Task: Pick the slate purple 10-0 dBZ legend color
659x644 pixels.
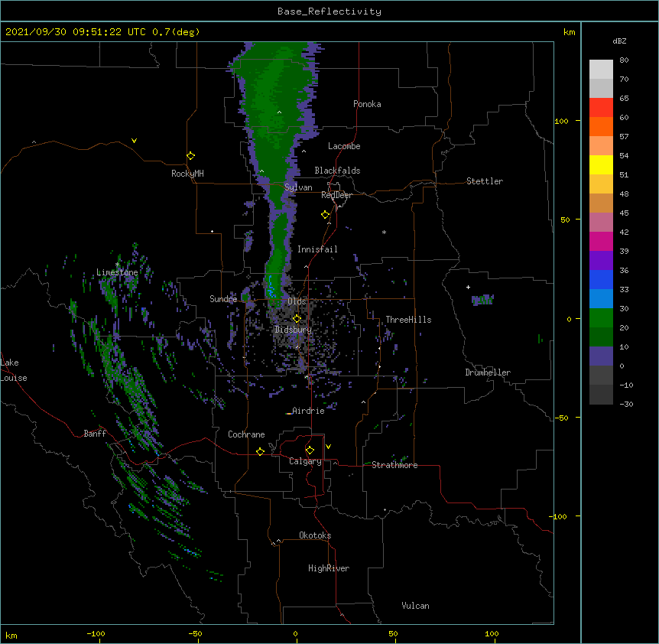Action: [x=601, y=356]
